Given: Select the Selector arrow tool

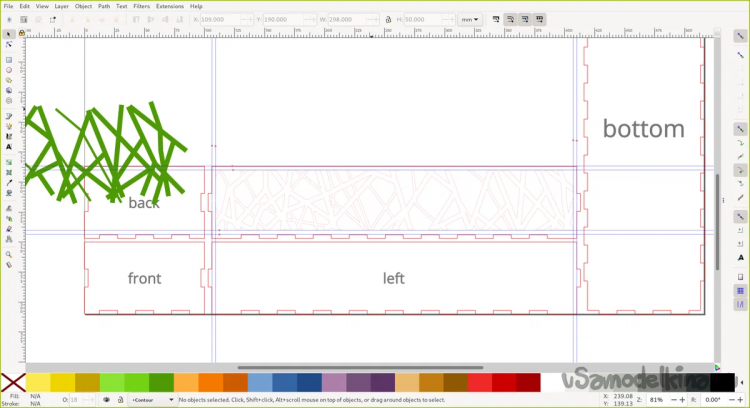Looking at the screenshot, I should click(x=8, y=35).
